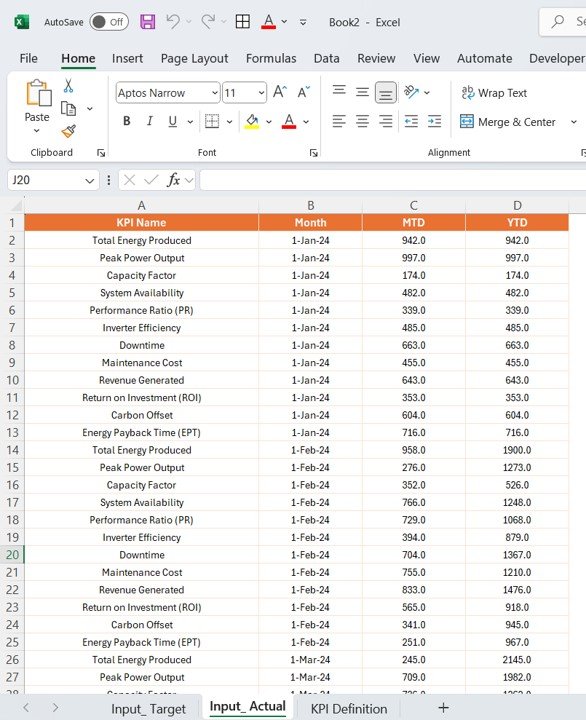Viewport: 586px width, 720px height.
Task: Toggle Italic formatting
Action: coord(149,121)
